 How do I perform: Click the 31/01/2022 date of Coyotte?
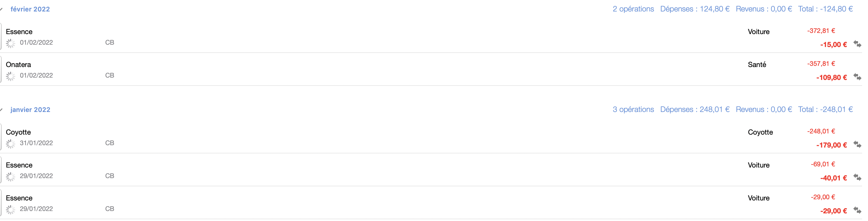(x=36, y=143)
